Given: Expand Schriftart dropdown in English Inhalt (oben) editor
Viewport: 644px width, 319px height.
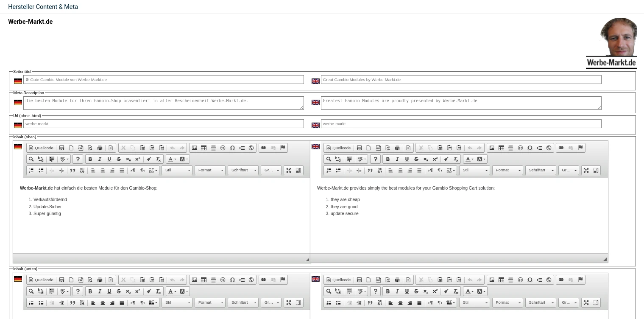Looking at the screenshot, I should click(x=540, y=171).
